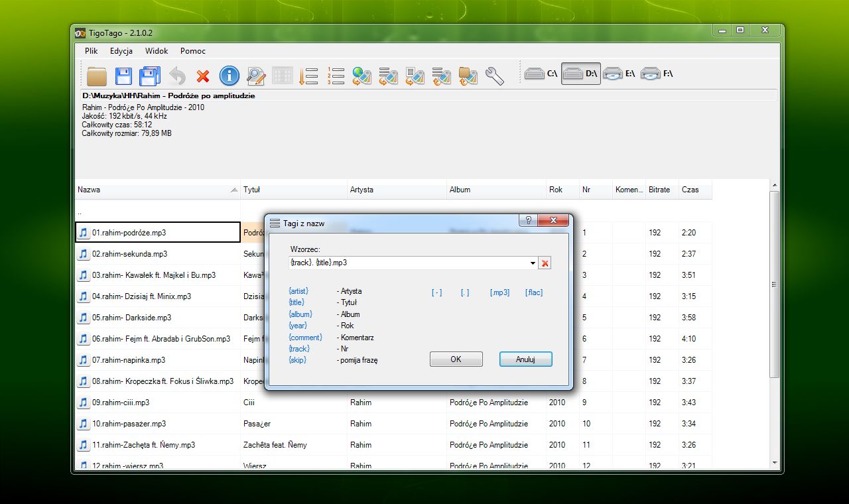Expand the Wzorzec pattern dropdown arrow
The image size is (849, 504).
click(533, 263)
